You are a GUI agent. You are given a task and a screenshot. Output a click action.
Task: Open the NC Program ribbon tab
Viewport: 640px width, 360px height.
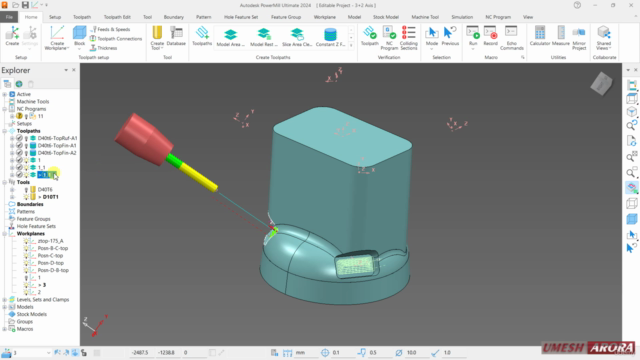(498, 17)
